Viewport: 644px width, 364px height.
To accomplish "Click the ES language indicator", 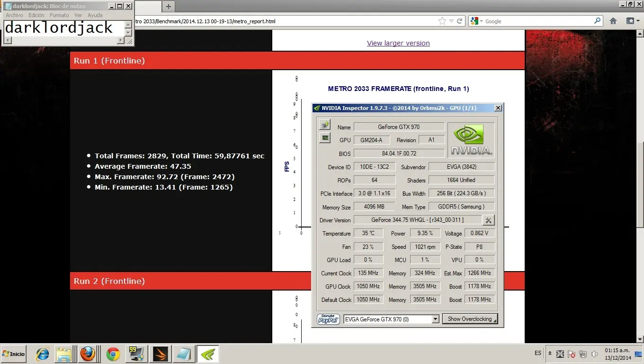I will 538,354.
